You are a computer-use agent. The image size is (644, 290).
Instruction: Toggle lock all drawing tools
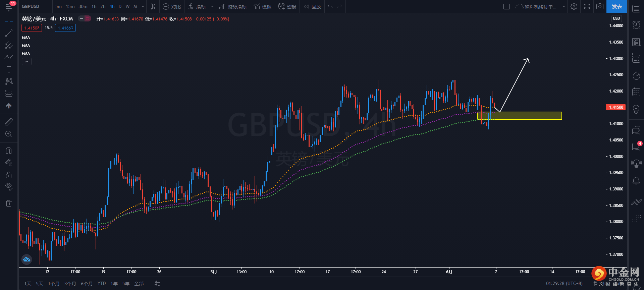(x=9, y=175)
